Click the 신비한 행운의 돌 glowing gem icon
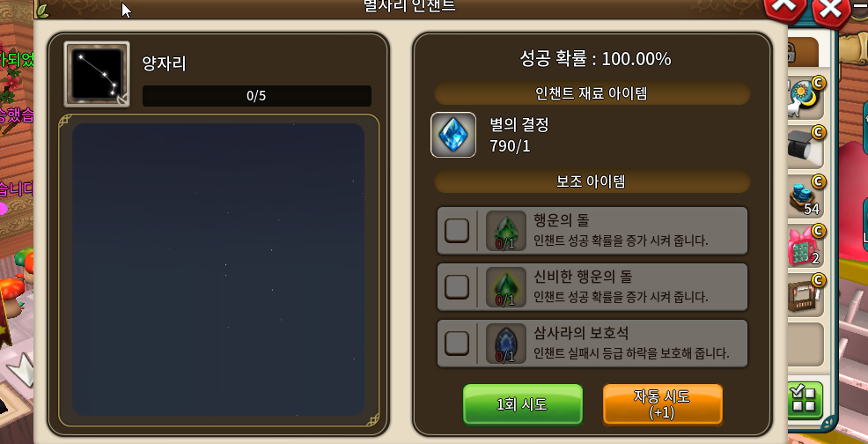The width and height of the screenshot is (868, 444). tap(505, 287)
